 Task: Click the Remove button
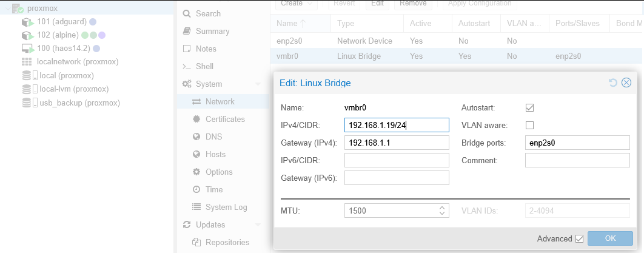[x=412, y=4]
